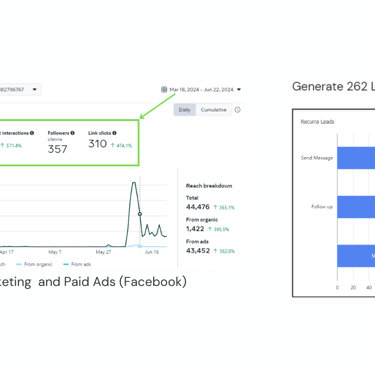Toggle the From ads legend series

(x=77, y=264)
